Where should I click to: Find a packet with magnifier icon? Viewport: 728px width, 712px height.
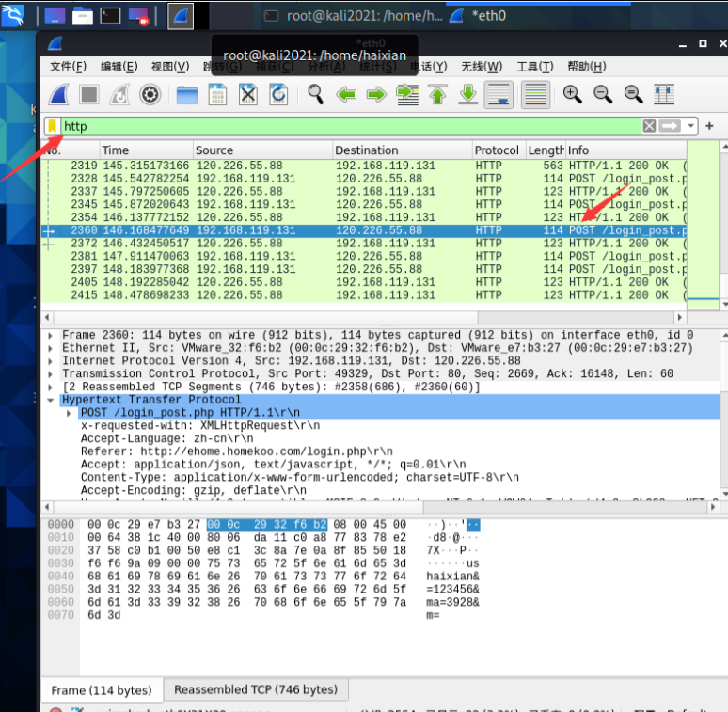(316, 95)
